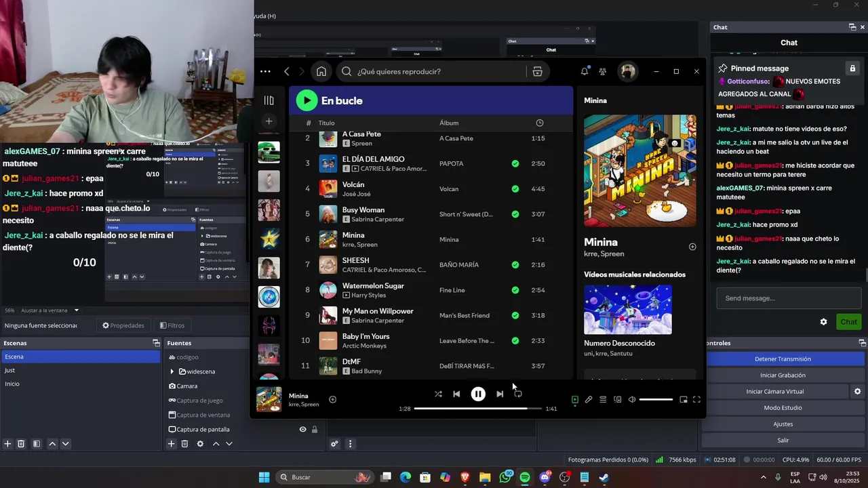868x488 pixels.
Task: Toggle lock icon beside the eye
Action: coord(315,429)
